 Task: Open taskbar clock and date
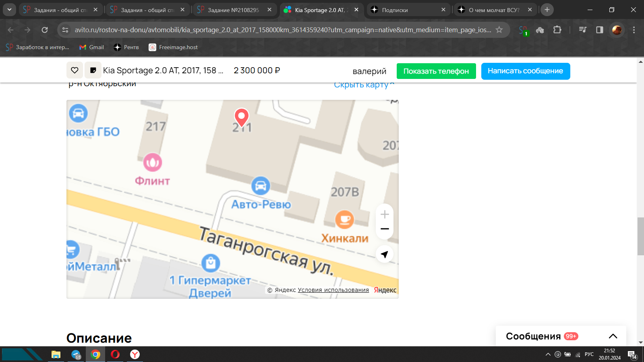609,354
